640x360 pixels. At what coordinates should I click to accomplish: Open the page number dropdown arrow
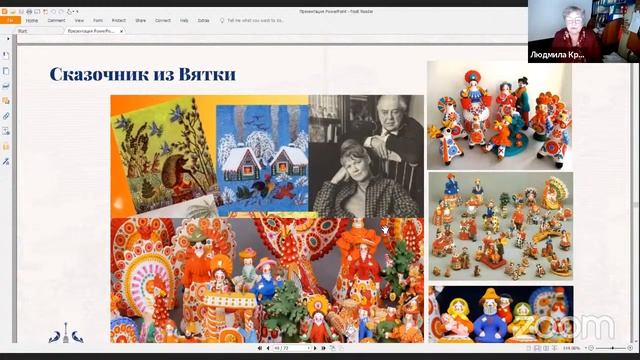point(308,348)
